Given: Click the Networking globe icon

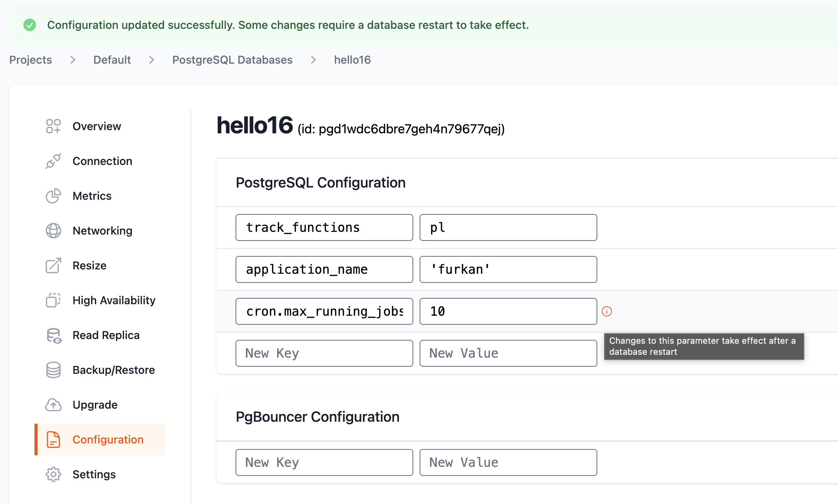Looking at the screenshot, I should coord(53,230).
